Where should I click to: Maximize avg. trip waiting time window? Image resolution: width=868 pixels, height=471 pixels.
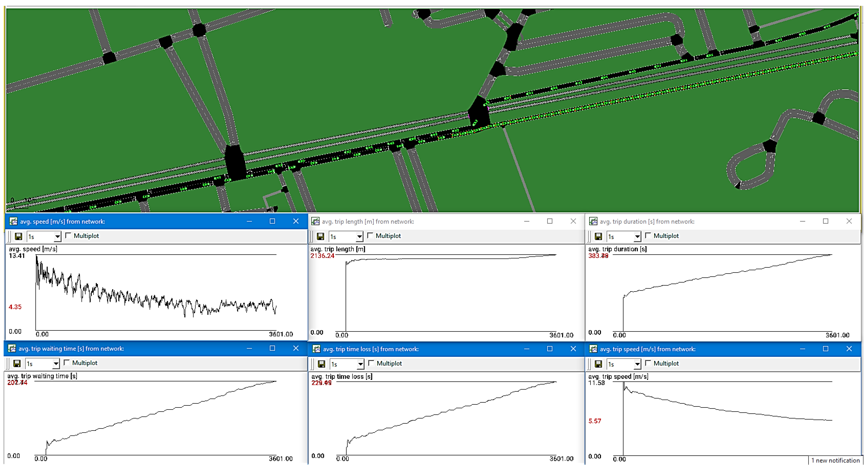point(272,348)
